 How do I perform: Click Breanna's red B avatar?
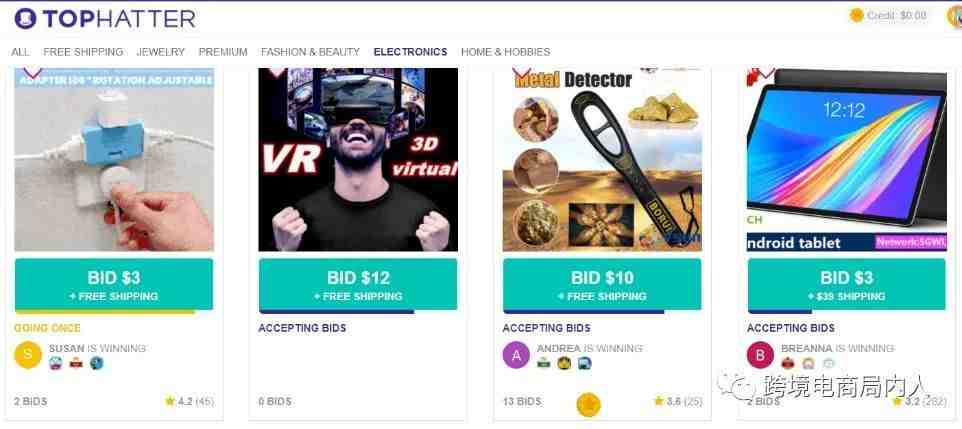point(760,355)
